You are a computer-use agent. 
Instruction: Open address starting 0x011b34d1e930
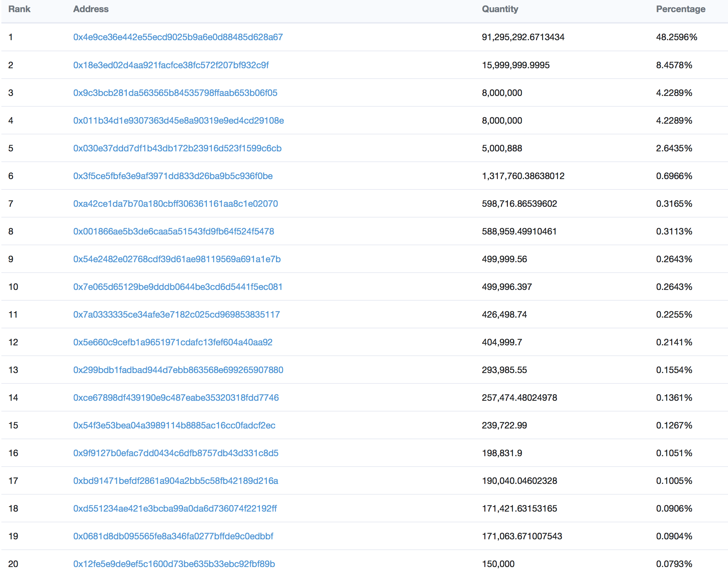[x=179, y=121]
